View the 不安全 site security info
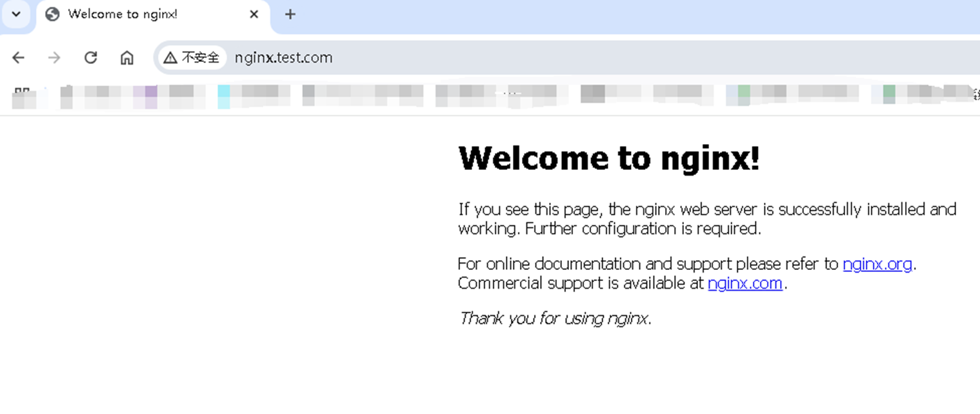The image size is (980, 414). click(x=192, y=57)
